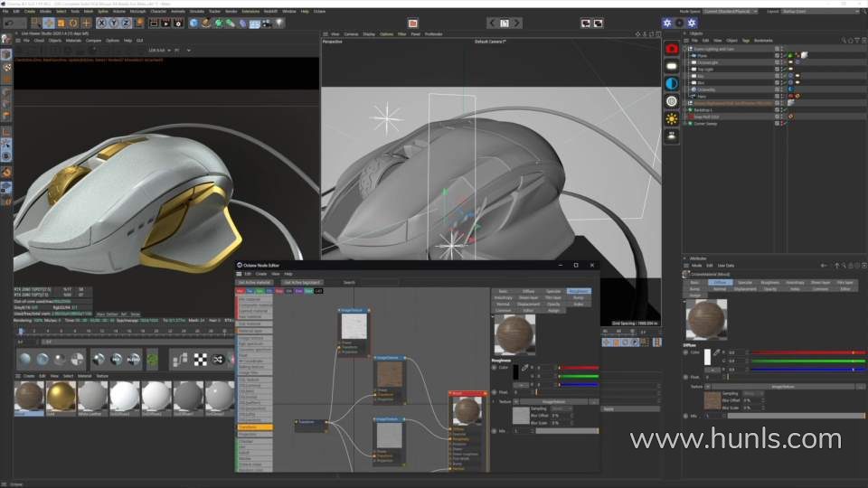Screen dimensions: 868x488
Task: Open the cube primitive object tool
Action: [193, 23]
